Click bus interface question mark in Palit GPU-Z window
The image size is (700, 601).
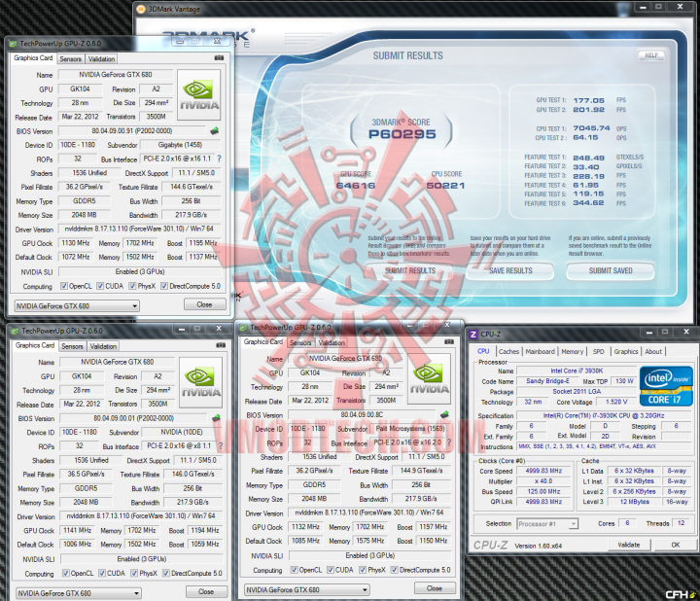pos(449,442)
